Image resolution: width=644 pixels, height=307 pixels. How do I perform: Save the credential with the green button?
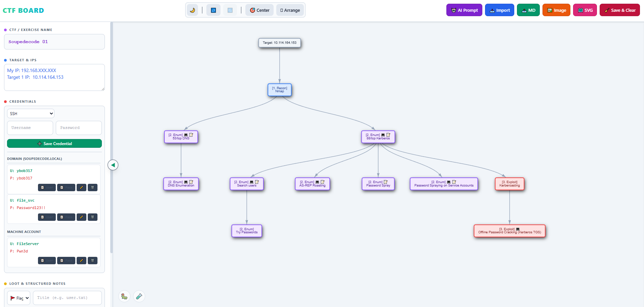tap(54, 144)
